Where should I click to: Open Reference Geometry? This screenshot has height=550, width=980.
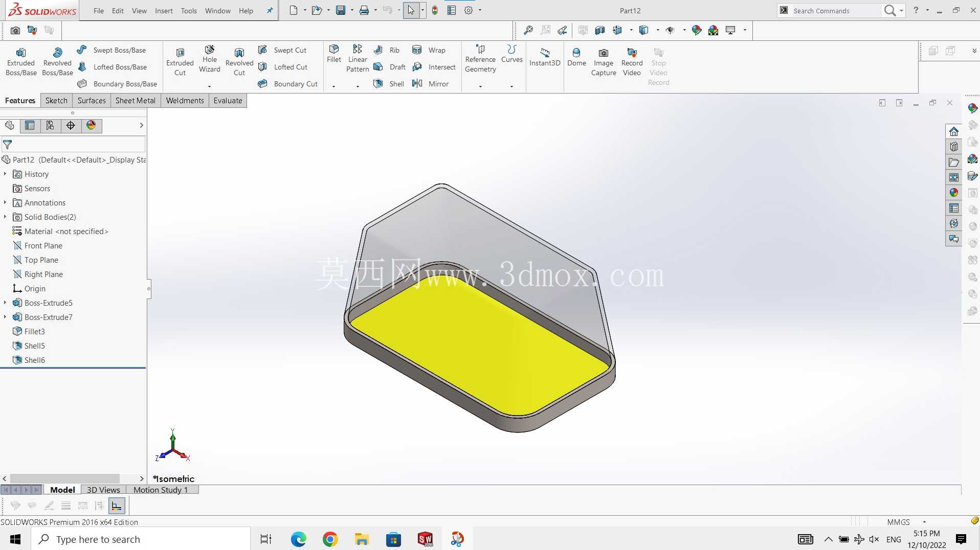480,59
